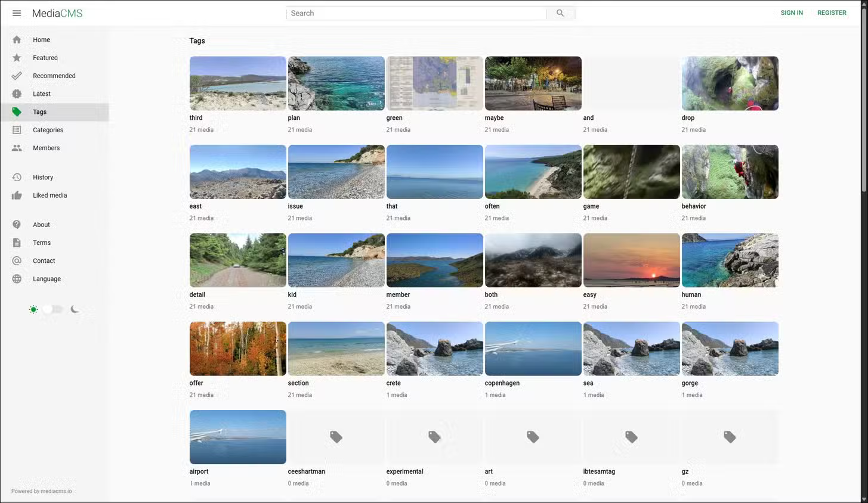Click the Search input field
This screenshot has width=868, height=503.
coord(416,13)
